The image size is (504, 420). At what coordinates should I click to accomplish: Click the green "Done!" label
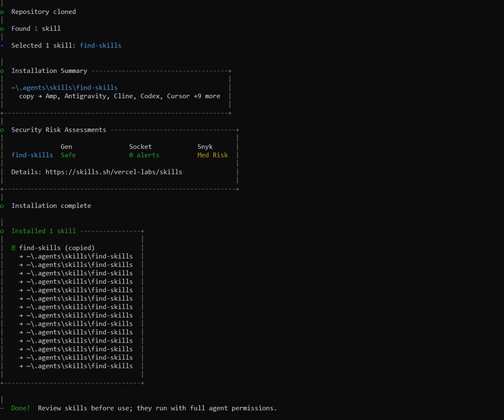click(x=21, y=408)
